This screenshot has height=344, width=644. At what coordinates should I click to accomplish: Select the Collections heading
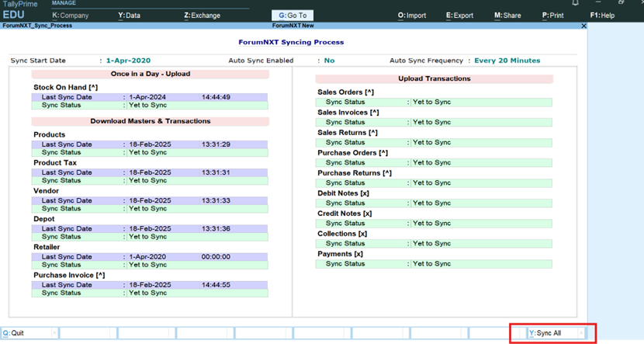[342, 234]
